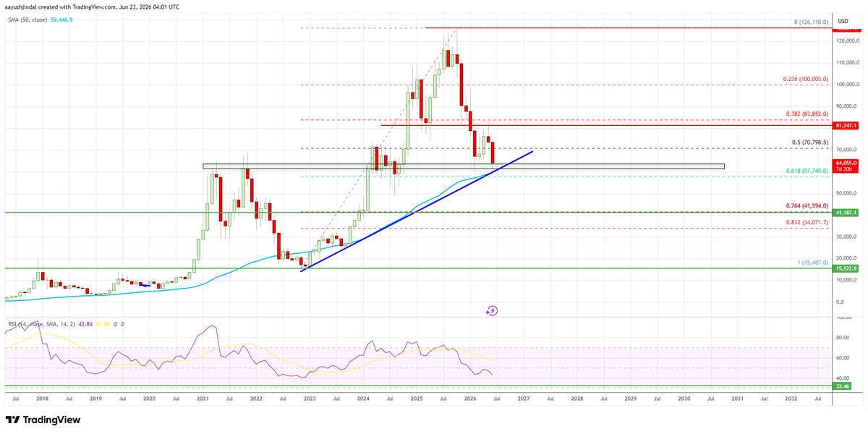Image resolution: width=868 pixels, height=434 pixels.
Task: Click the green 41,187.1 price tag
Action: pos(846,213)
